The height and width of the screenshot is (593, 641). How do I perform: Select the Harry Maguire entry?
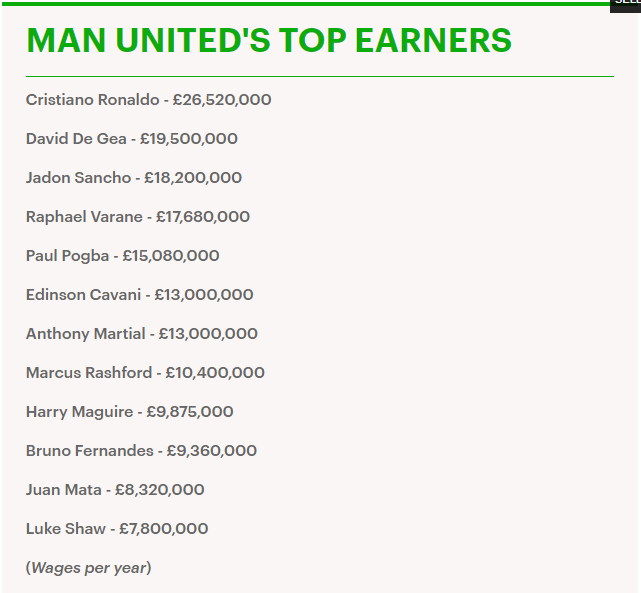click(x=130, y=412)
